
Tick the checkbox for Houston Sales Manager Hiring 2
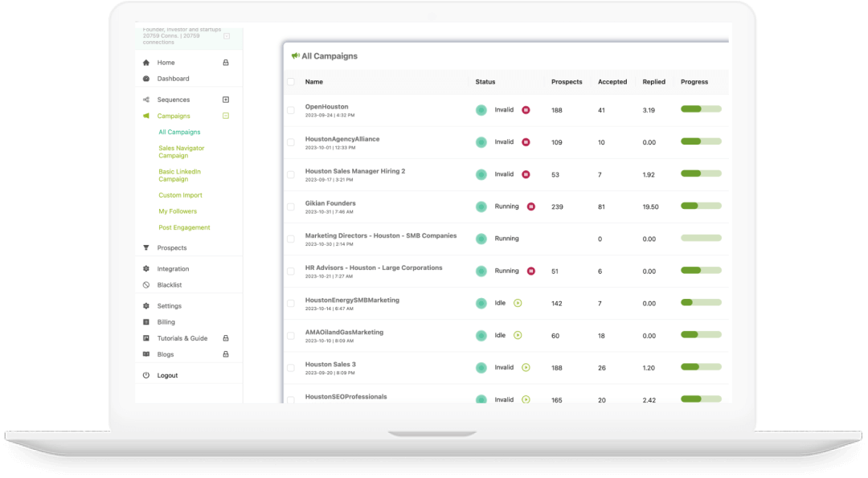(x=291, y=174)
